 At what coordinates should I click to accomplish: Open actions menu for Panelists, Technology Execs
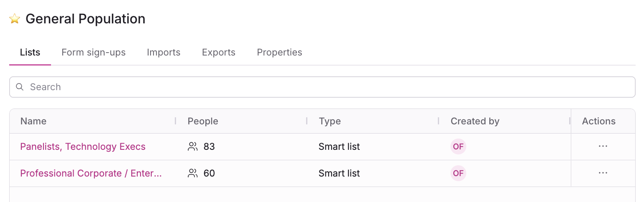603,146
